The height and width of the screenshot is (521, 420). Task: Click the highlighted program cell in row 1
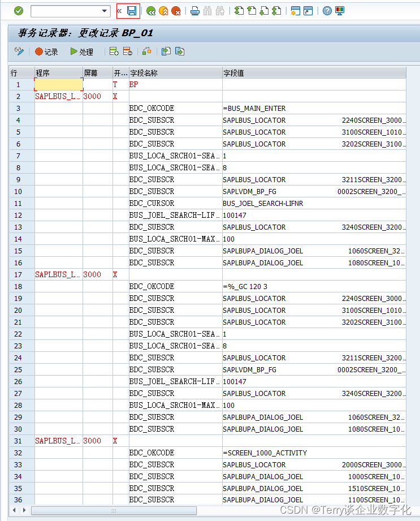59,84
